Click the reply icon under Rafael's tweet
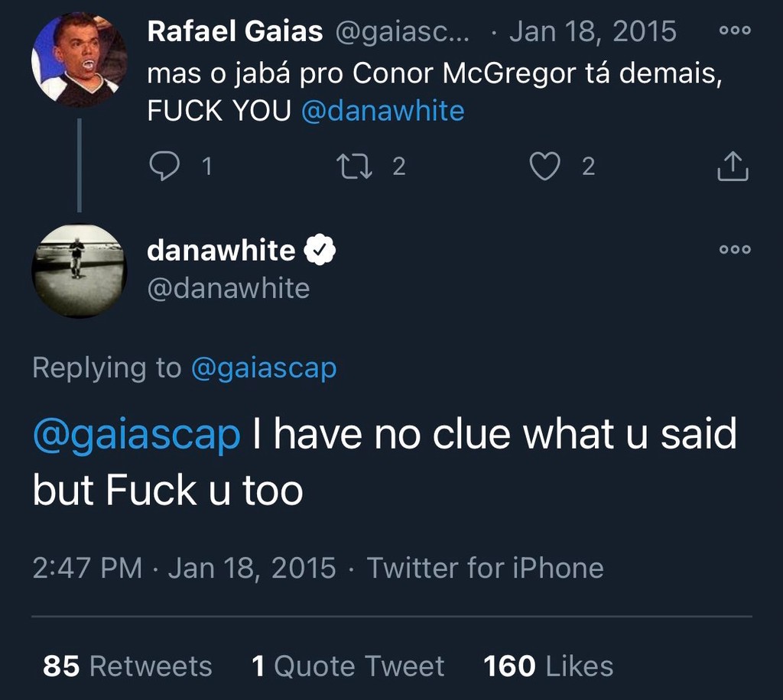This screenshot has height=700, width=783. [x=163, y=166]
